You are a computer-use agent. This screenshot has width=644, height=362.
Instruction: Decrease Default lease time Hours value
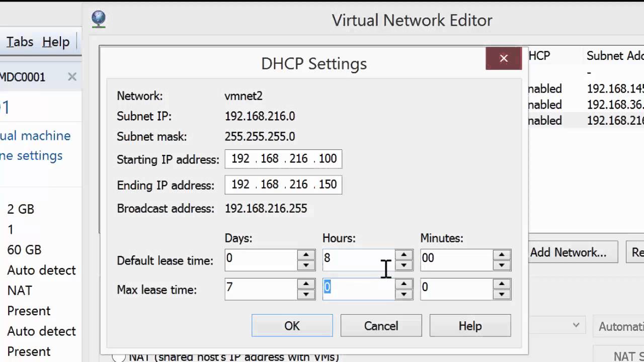click(404, 265)
